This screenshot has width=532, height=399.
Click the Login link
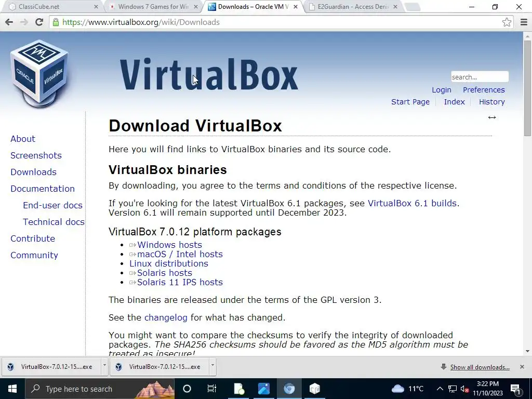tap(442, 90)
